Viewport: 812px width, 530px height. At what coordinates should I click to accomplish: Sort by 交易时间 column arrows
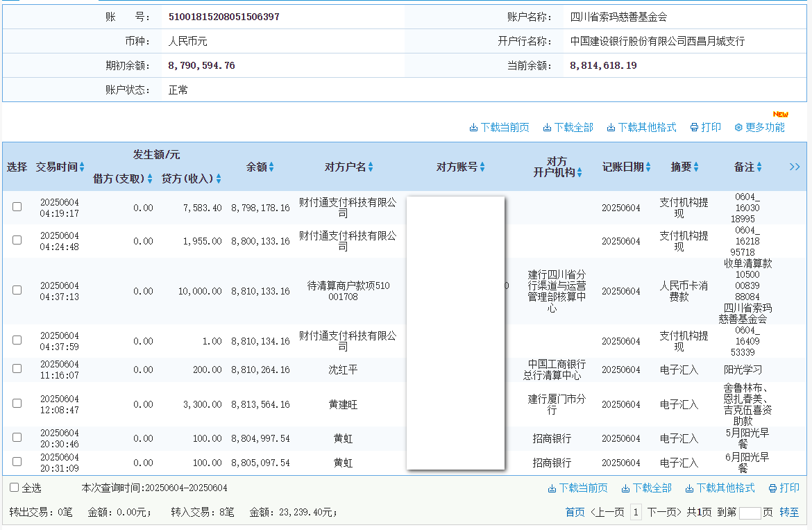click(x=82, y=167)
